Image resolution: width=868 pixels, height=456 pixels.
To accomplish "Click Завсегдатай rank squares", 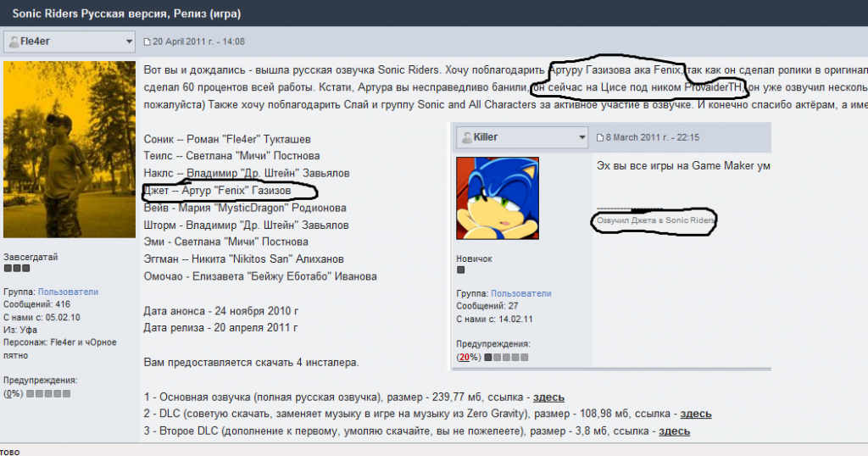I will coord(17,269).
